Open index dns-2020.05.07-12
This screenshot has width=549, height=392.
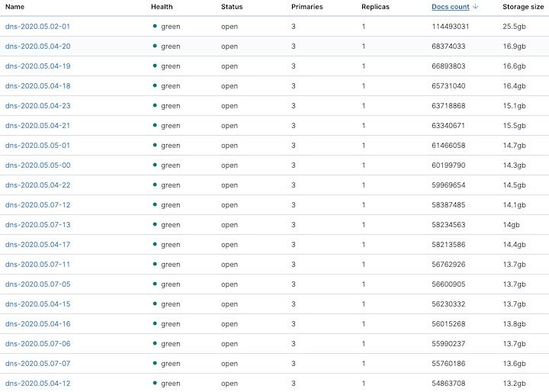click(37, 205)
